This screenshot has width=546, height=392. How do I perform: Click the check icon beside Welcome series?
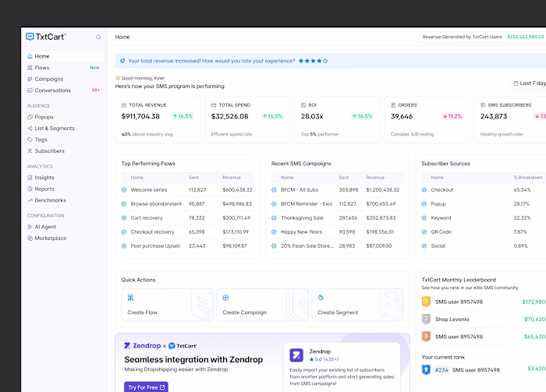tap(123, 190)
